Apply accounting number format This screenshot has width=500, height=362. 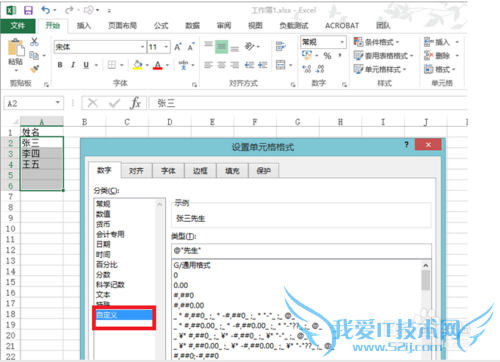307,55
